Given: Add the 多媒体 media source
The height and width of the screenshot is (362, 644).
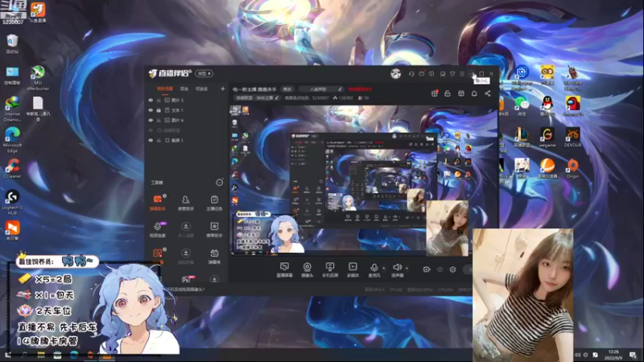Looking at the screenshot, I should 353,269.
